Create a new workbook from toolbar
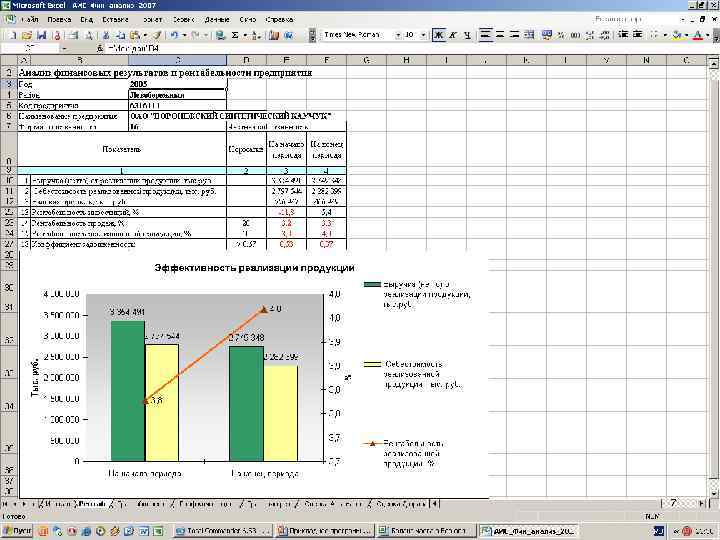 pyautogui.click(x=12, y=35)
